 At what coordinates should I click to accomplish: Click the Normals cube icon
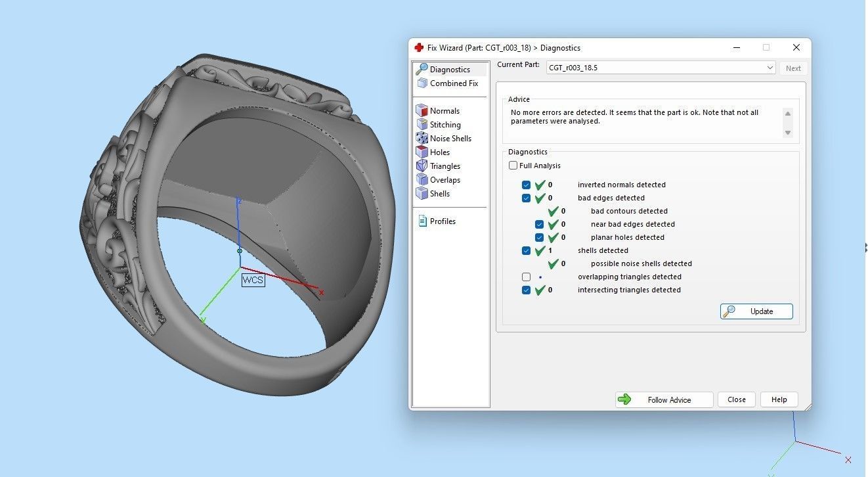coord(422,111)
